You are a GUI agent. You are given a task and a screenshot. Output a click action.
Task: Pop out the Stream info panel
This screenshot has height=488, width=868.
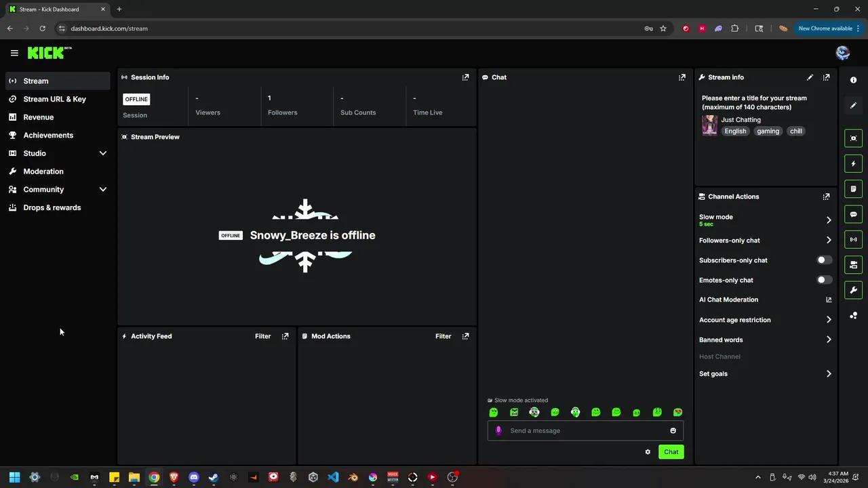(826, 77)
